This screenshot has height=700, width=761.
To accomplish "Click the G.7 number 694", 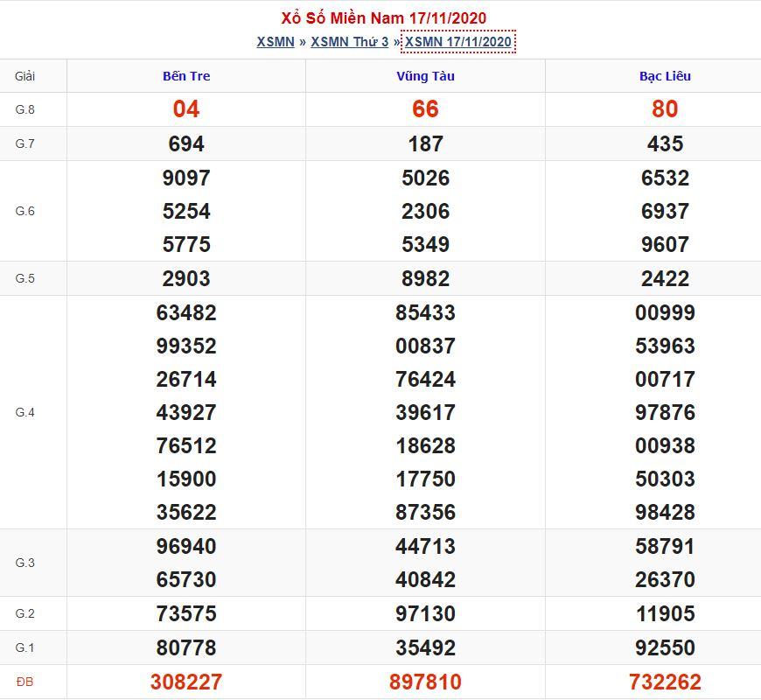I will tap(186, 144).
